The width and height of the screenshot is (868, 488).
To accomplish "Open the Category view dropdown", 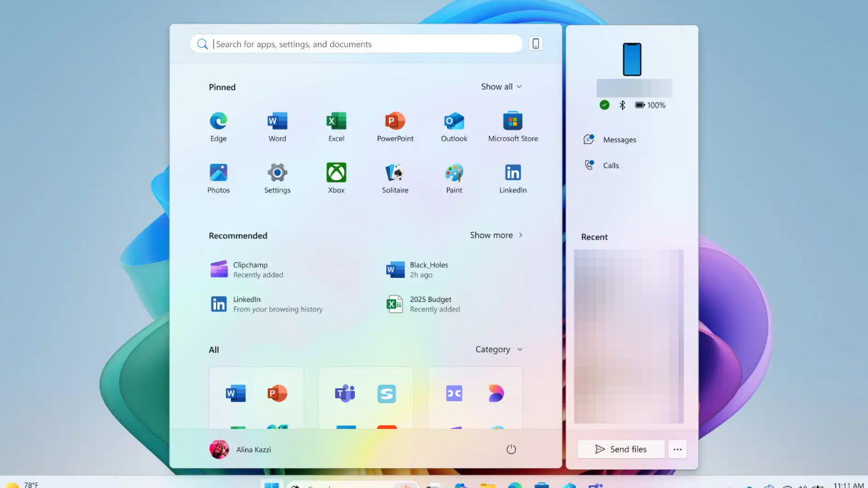I will click(x=499, y=350).
